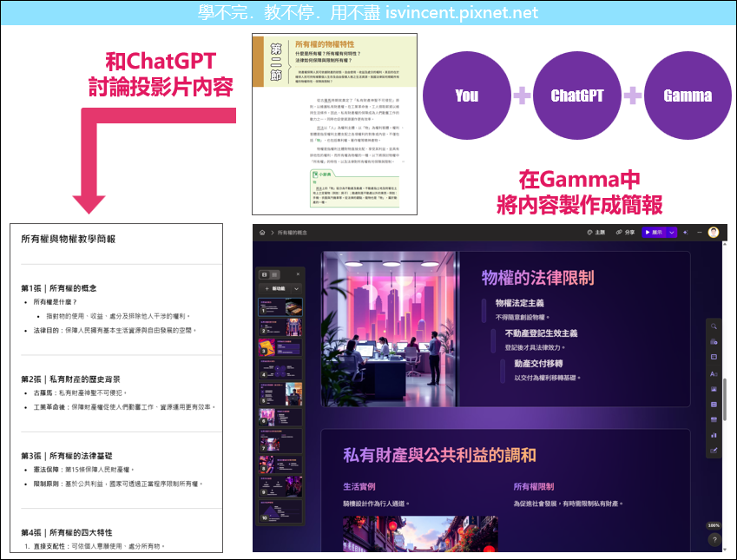Click the 第4張｜所有權的四大特性 heading
Screen dimensions: 737x560
tap(66, 532)
